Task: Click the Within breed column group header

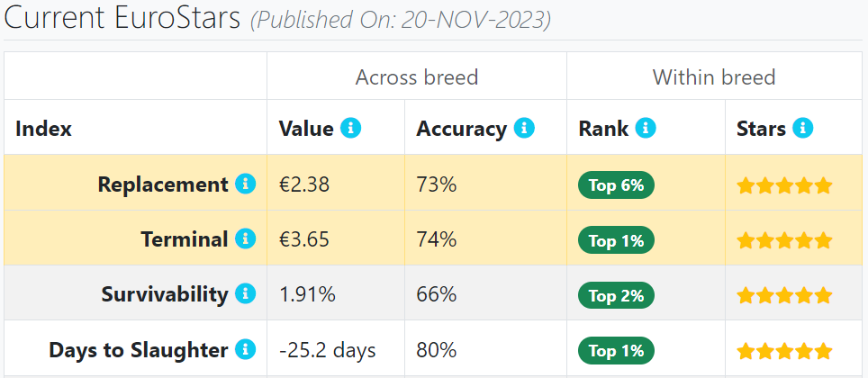Action: coord(713,76)
